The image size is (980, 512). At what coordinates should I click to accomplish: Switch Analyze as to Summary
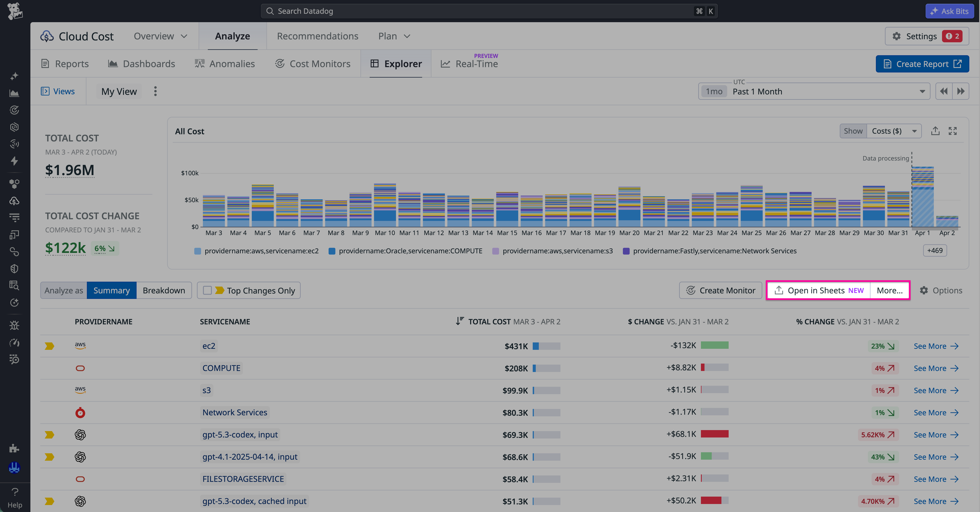(112, 290)
